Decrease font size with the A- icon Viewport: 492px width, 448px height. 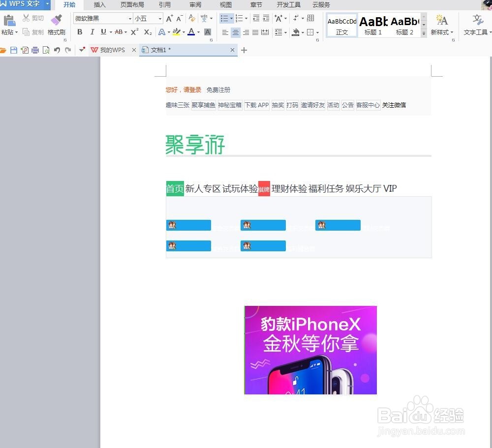tap(179, 19)
